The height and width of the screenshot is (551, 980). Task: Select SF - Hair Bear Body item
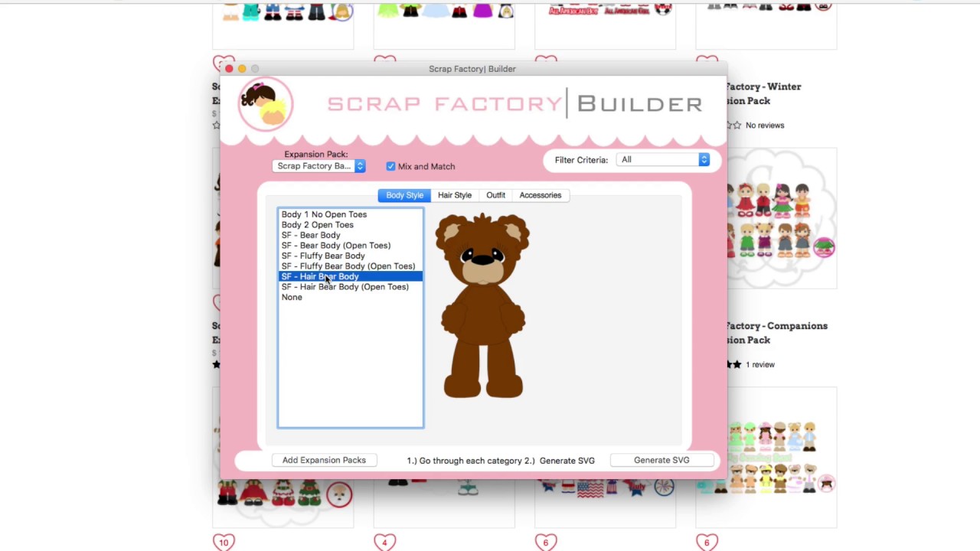tap(350, 276)
